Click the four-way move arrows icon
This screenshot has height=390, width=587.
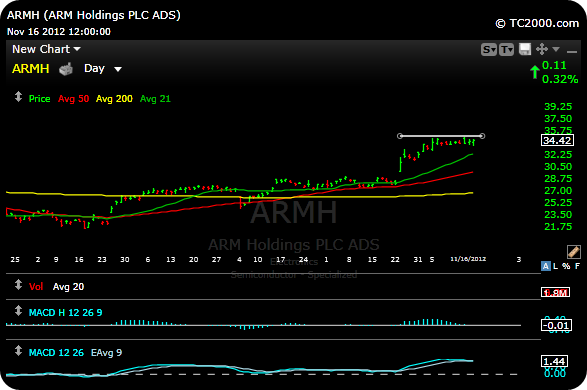tap(542, 49)
